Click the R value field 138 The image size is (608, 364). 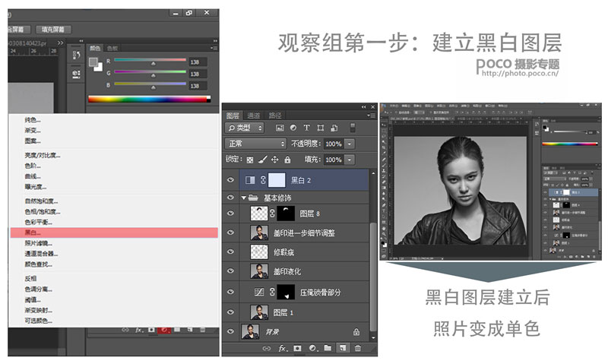198,62
